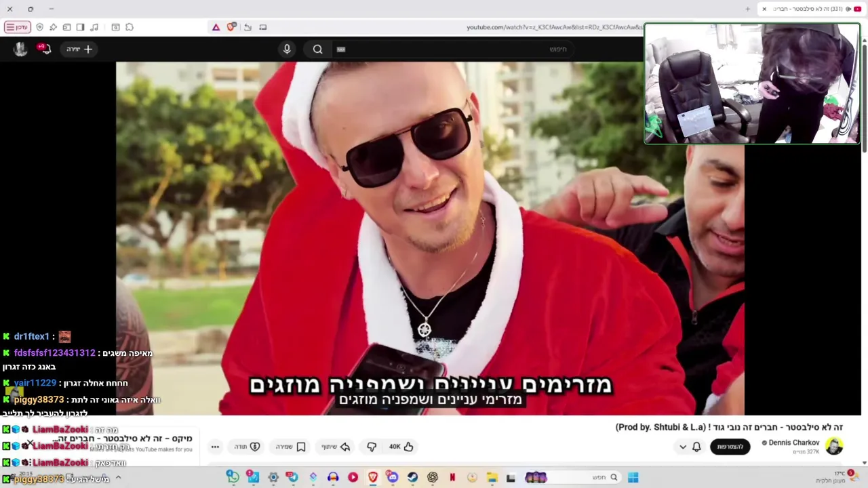Open a new browser tab with plus
This screenshot has width=868, height=488.
pyautogui.click(x=748, y=9)
